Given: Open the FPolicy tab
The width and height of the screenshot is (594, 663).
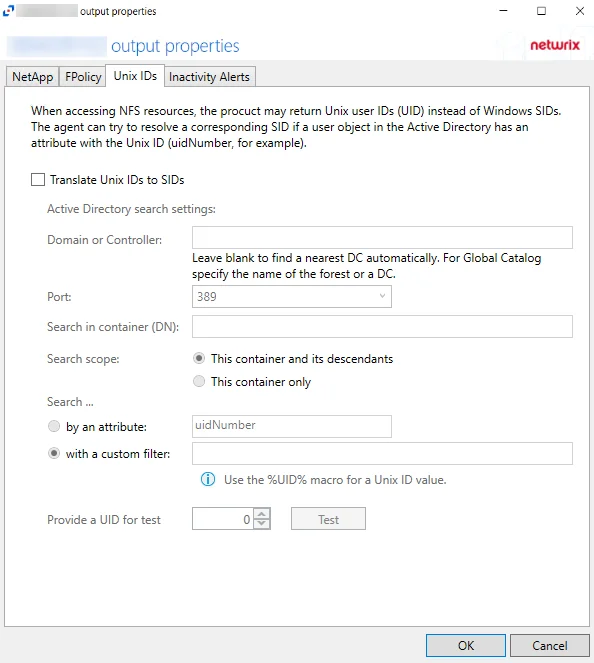Looking at the screenshot, I should pos(83,77).
